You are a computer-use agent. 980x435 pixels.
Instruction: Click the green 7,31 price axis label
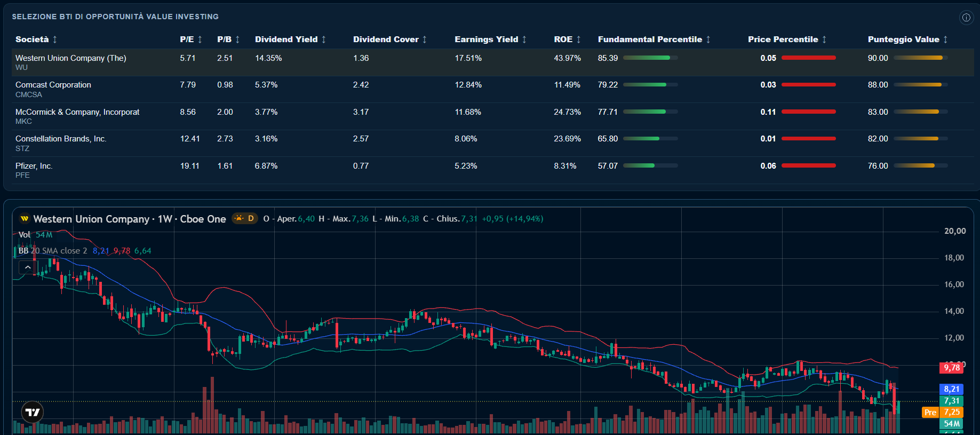[x=952, y=401]
